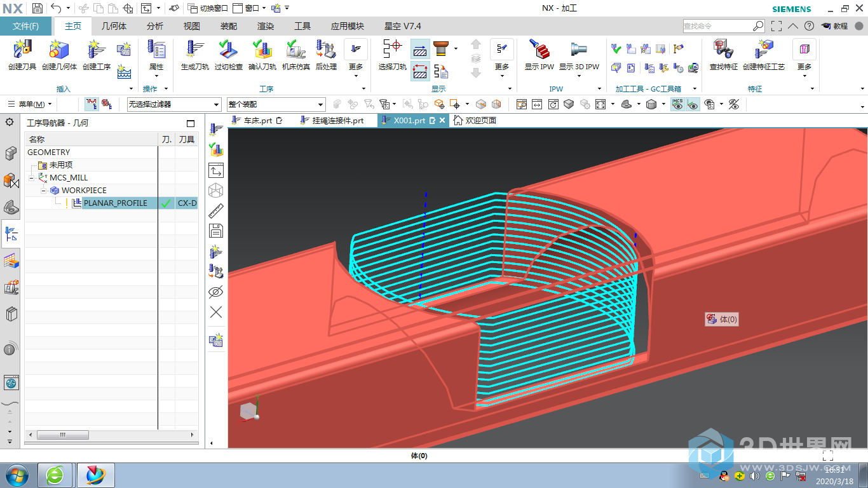Collapse the WORKPIECE tree node

[x=44, y=191]
